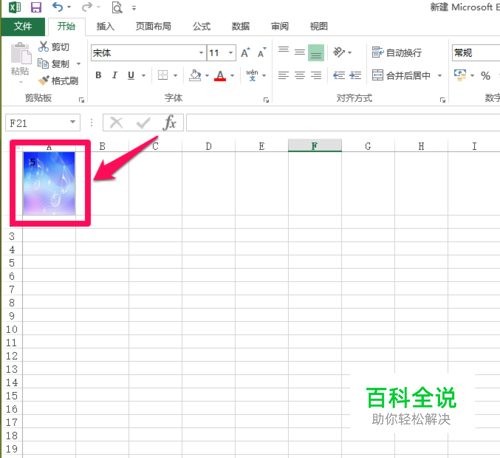Increase font size with the larger A icon
This screenshot has width=500, height=458.
245,53
